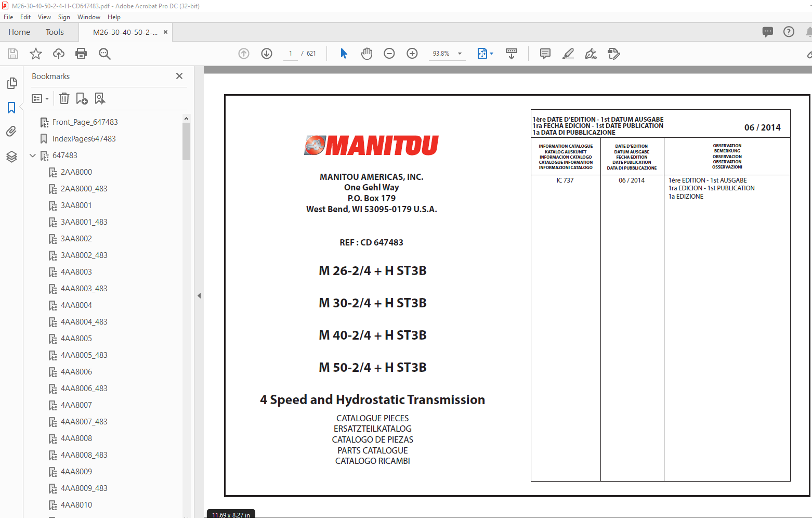Upload the file to Document Cloud
Image resolution: width=812 pixels, height=518 pixels.
[x=59, y=54]
